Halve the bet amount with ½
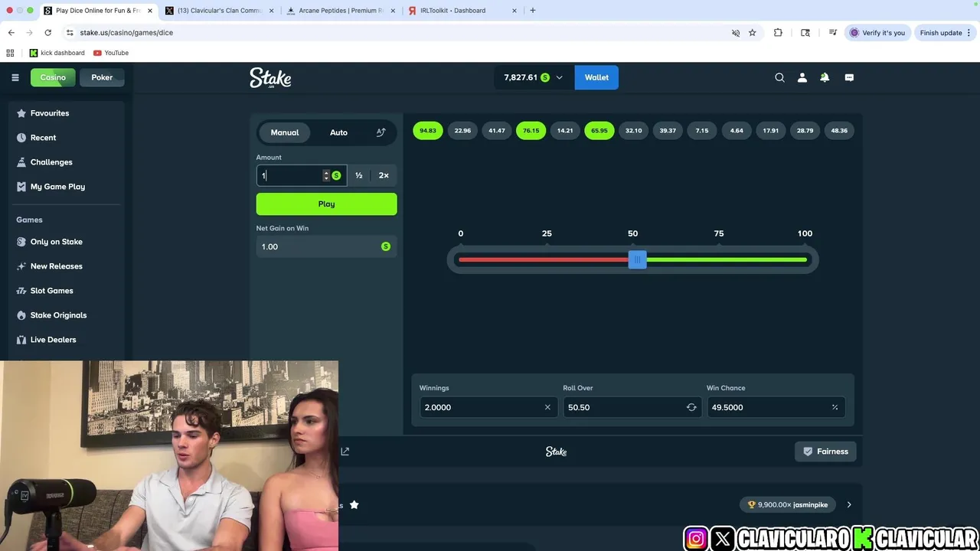Image resolution: width=980 pixels, height=551 pixels. coord(358,175)
